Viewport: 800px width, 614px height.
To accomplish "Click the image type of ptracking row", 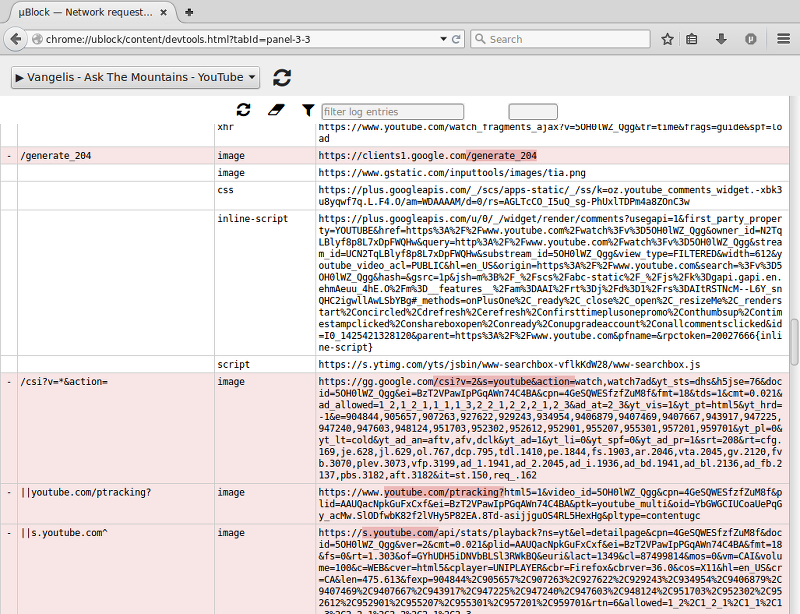I will tap(231, 493).
